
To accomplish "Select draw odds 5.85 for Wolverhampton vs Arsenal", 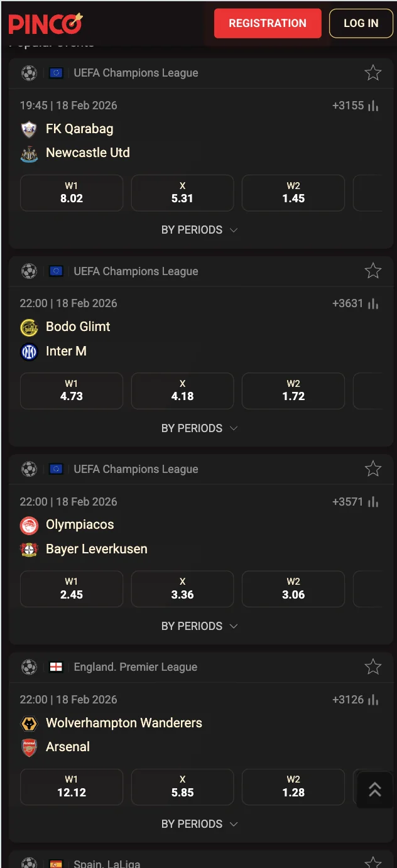I will (182, 786).
